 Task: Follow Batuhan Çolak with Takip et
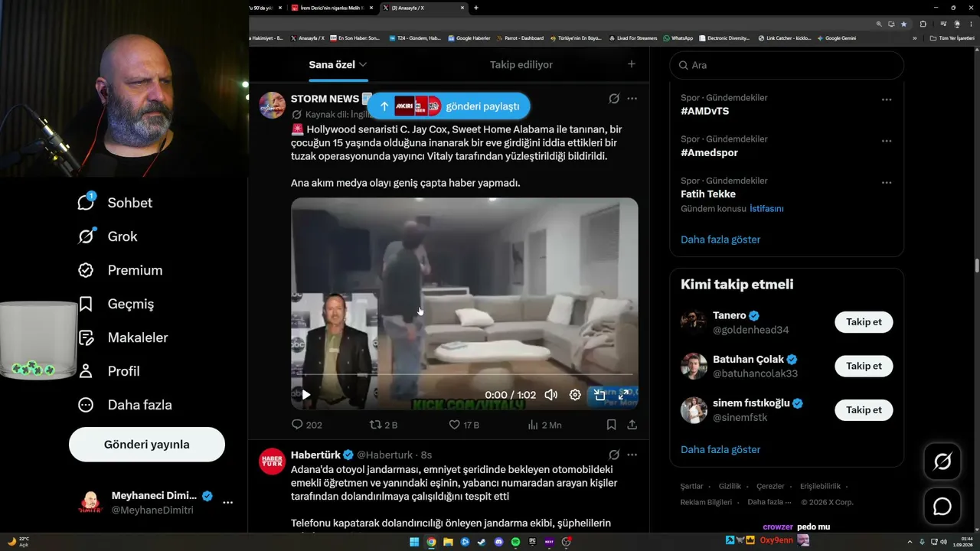point(864,366)
